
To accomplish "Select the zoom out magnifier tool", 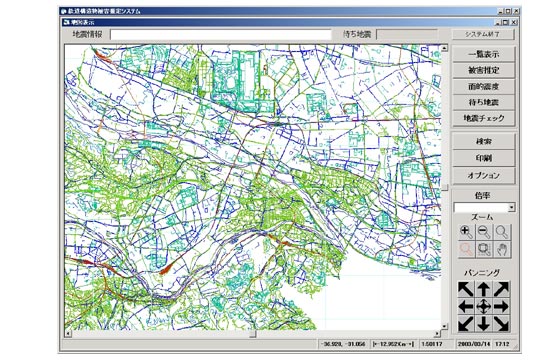I will coord(484,232).
